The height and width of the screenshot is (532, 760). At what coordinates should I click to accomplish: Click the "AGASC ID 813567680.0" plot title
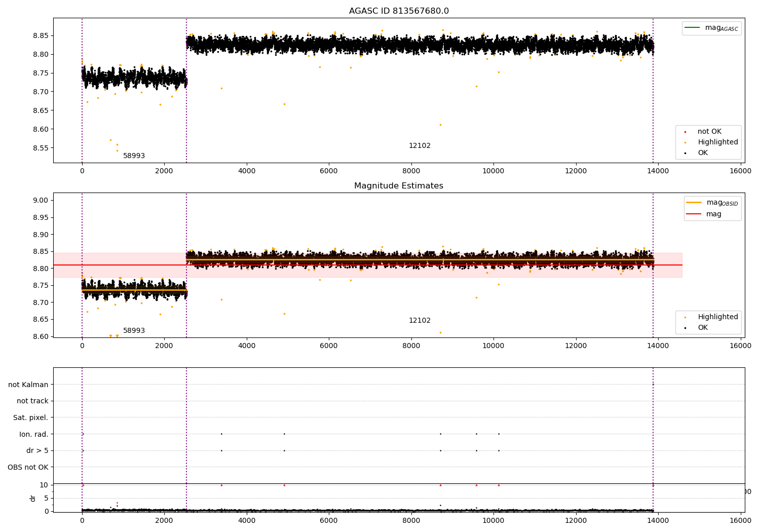[399, 11]
